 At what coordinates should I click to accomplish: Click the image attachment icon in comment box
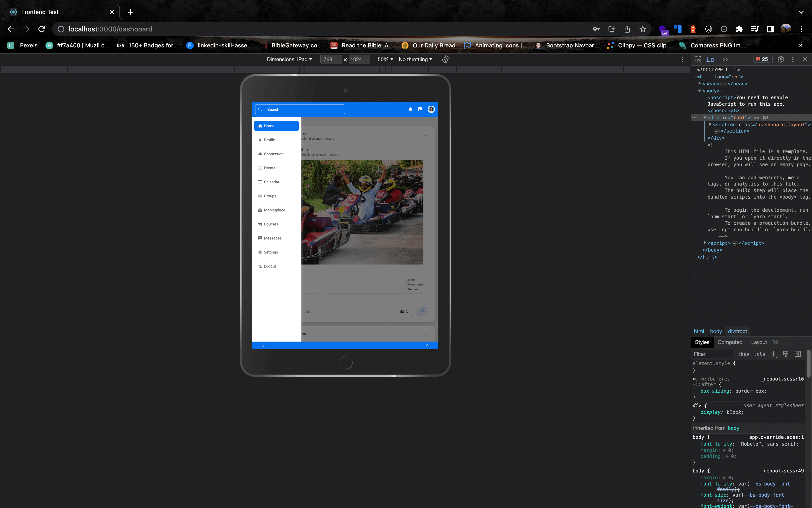click(x=402, y=312)
